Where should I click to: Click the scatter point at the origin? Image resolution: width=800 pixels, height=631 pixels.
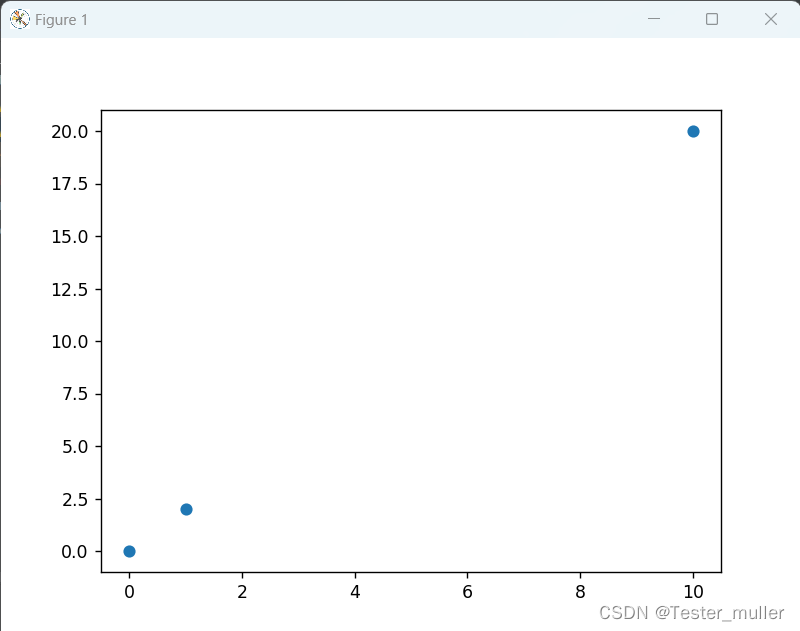coord(130,551)
